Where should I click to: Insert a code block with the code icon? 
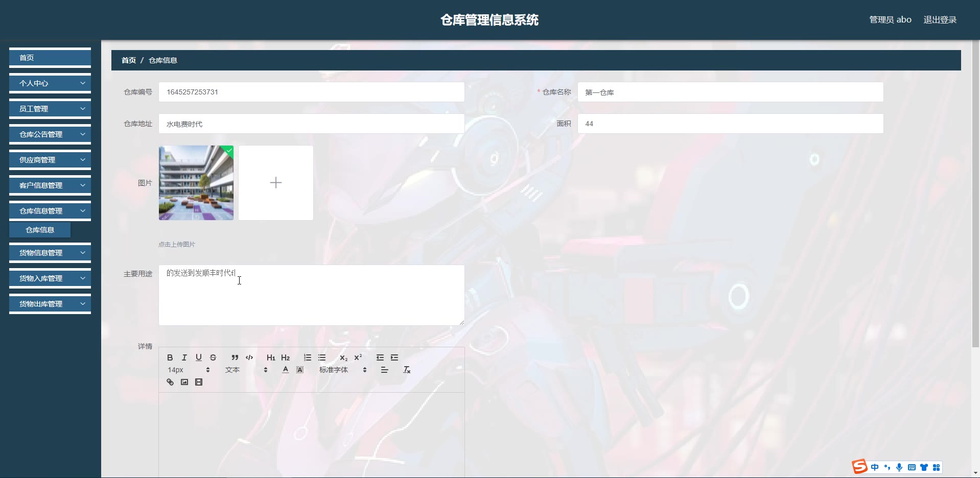249,357
